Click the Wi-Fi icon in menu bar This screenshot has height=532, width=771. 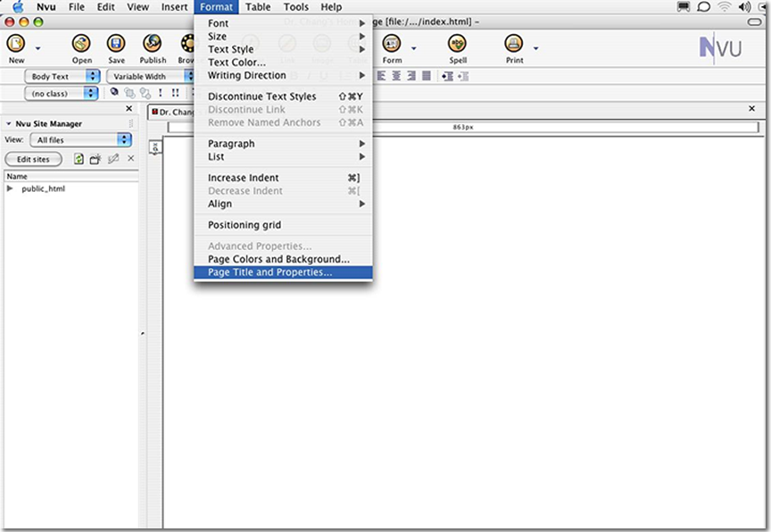[x=724, y=7]
